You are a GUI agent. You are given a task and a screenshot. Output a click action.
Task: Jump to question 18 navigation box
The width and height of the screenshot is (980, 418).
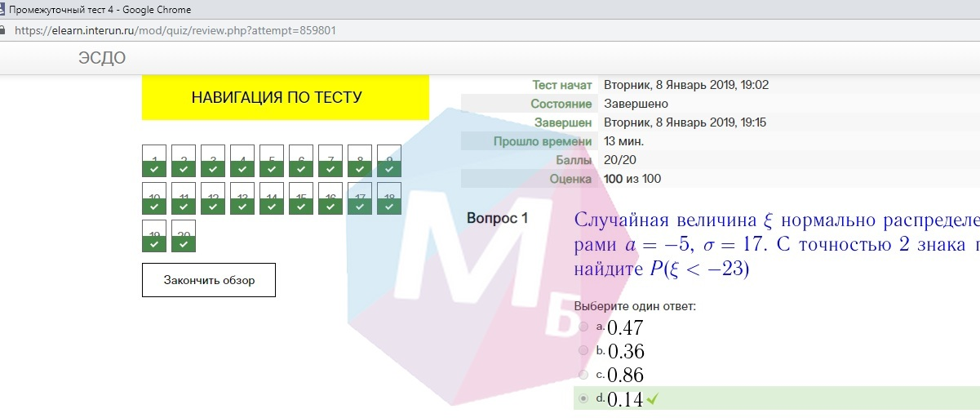point(389,198)
